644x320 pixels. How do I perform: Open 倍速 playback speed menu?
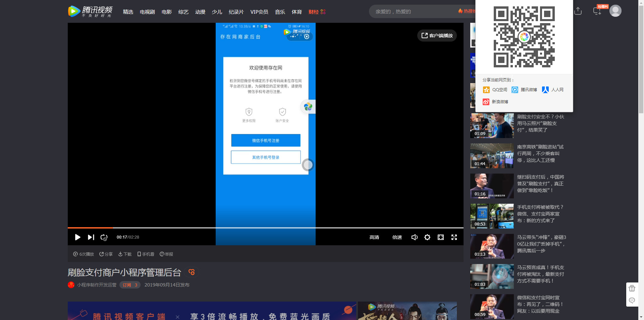[397, 237]
